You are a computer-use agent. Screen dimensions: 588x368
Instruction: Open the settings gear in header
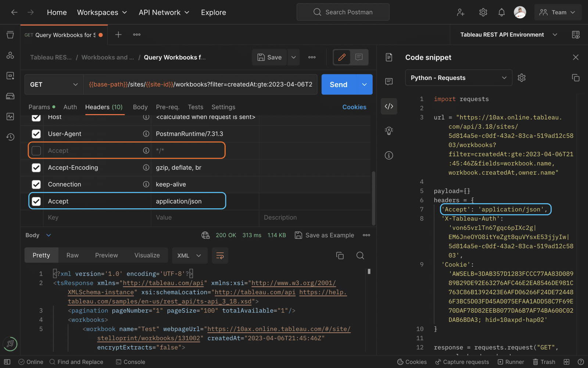pos(483,13)
